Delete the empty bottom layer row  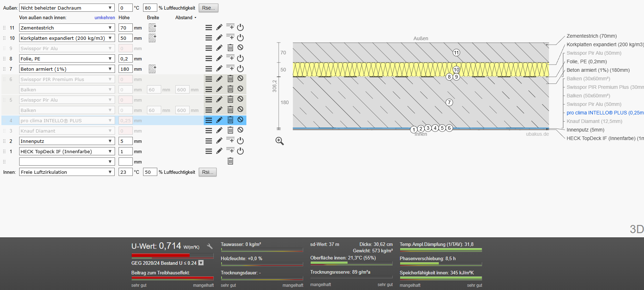(230, 161)
